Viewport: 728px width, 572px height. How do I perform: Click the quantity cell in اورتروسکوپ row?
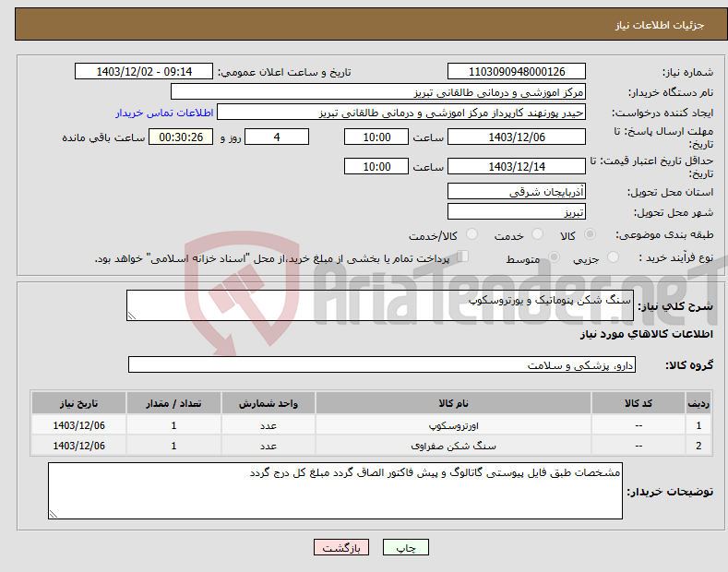(173, 425)
